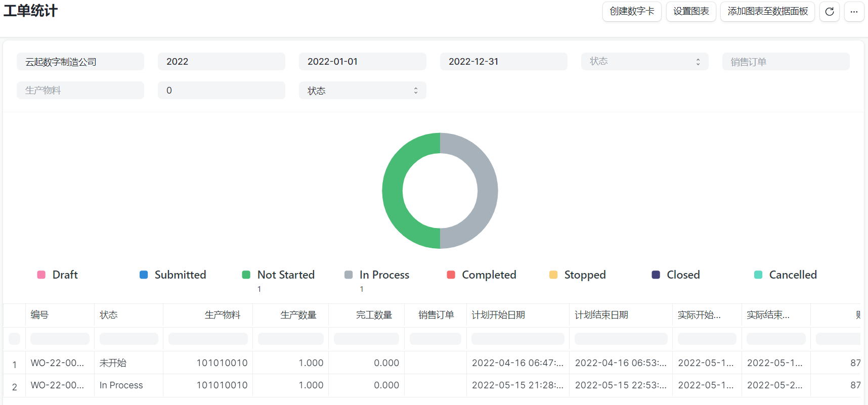The image size is (868, 405).
Task: Click the 计划结束日期 column filter box
Action: coord(621,339)
